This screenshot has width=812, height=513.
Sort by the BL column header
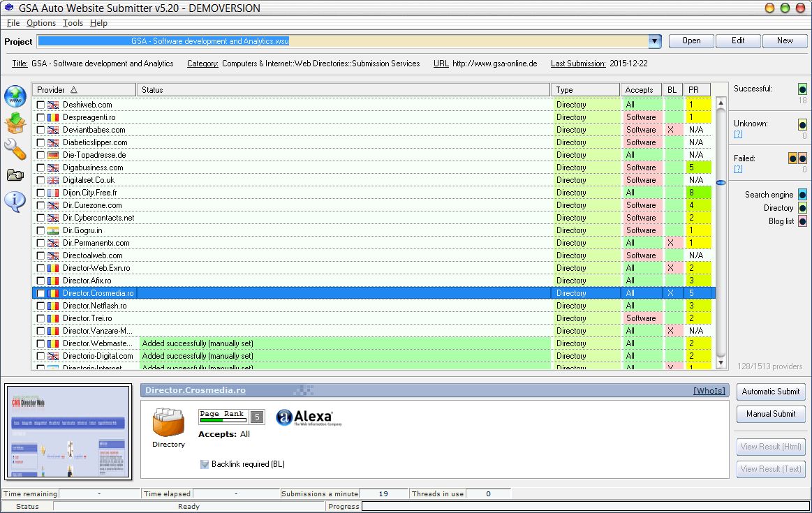(x=672, y=89)
